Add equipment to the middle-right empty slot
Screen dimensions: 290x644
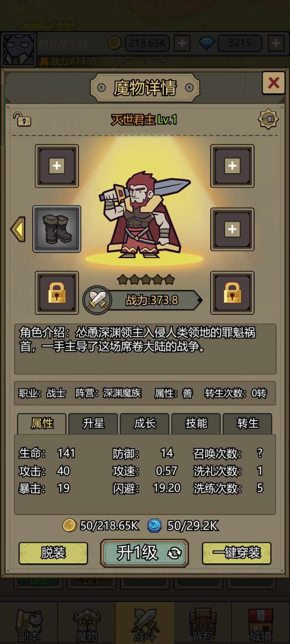(x=232, y=229)
